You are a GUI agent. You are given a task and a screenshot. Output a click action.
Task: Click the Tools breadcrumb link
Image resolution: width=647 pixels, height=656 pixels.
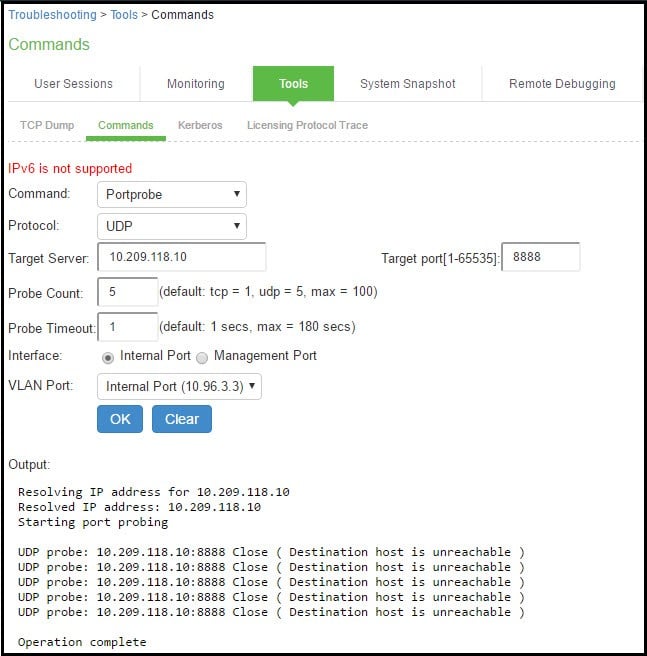pyautogui.click(x=124, y=15)
